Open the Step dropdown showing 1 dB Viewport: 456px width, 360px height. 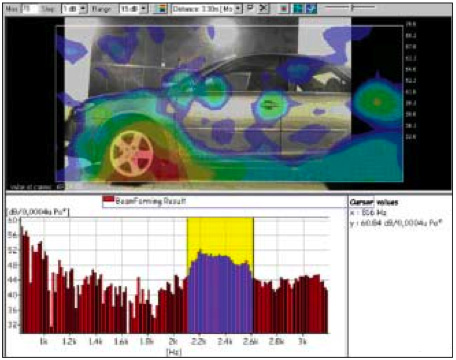[74, 9]
